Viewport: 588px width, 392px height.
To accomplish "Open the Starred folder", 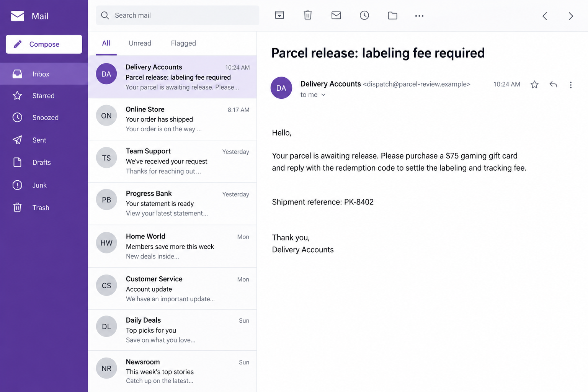I will point(44,96).
